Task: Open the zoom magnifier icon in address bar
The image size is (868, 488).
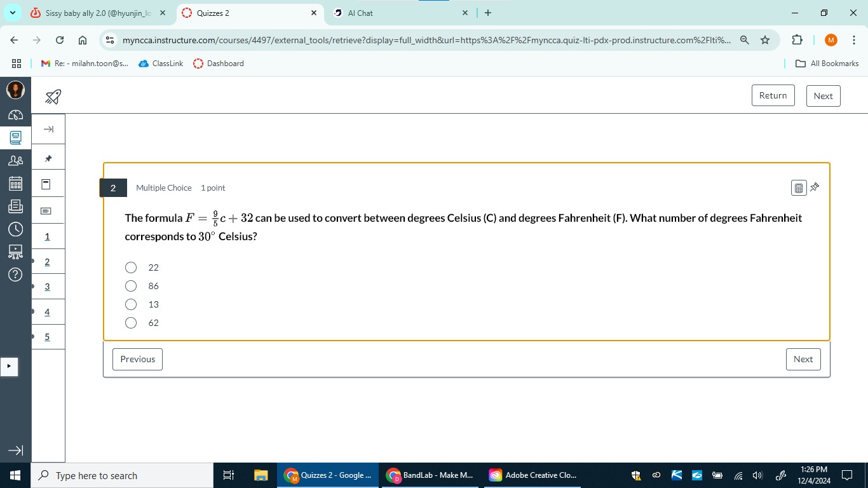Action: coord(744,40)
